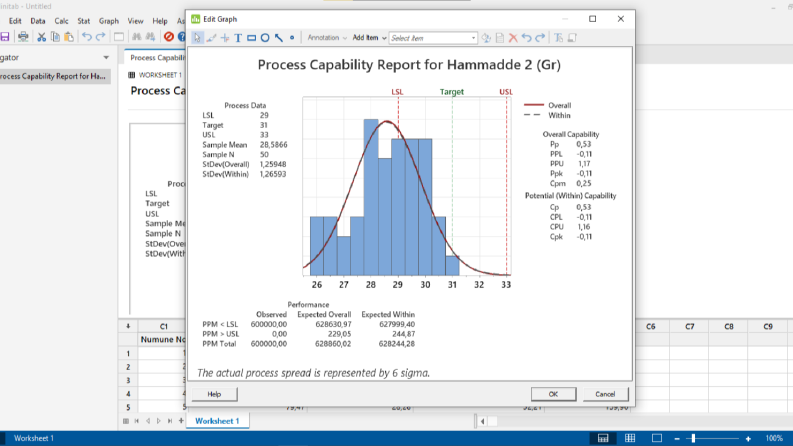Click the Undo arrow in Minitab main toolbar
Image resolution: width=793 pixels, height=446 pixels.
86,36
